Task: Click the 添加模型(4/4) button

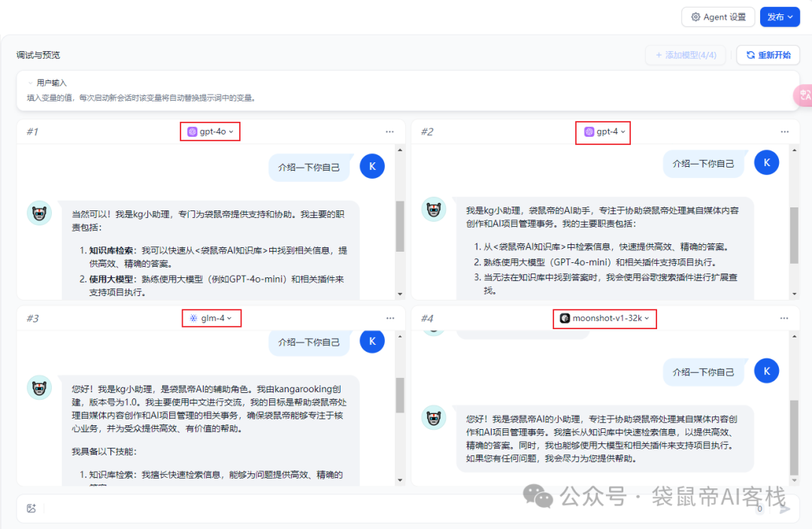Action: [x=685, y=55]
